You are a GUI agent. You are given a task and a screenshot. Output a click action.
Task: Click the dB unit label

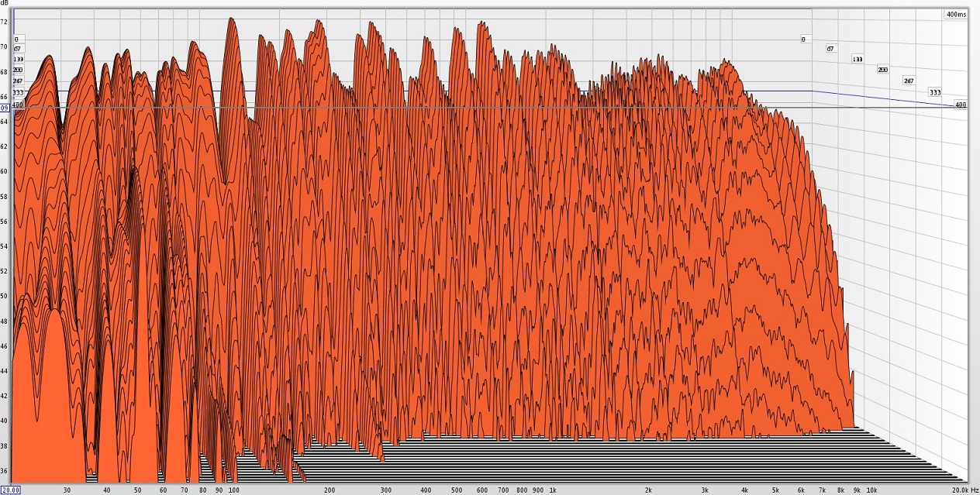[x=5, y=4]
